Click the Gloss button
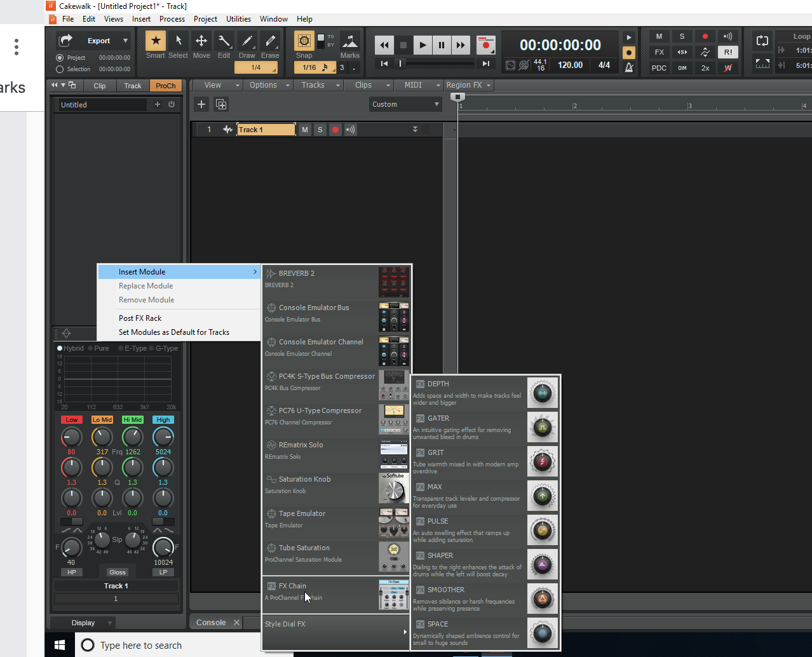812x657 pixels. pos(118,572)
